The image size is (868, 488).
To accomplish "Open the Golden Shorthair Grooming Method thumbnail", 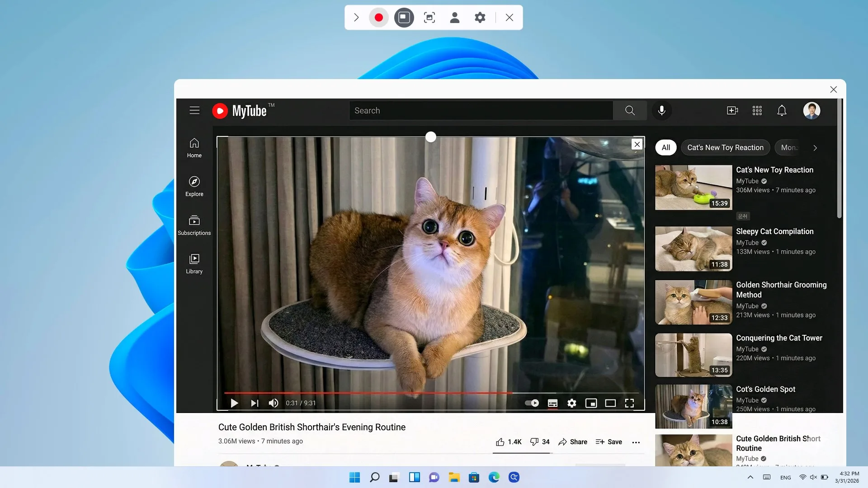I will 693,302.
